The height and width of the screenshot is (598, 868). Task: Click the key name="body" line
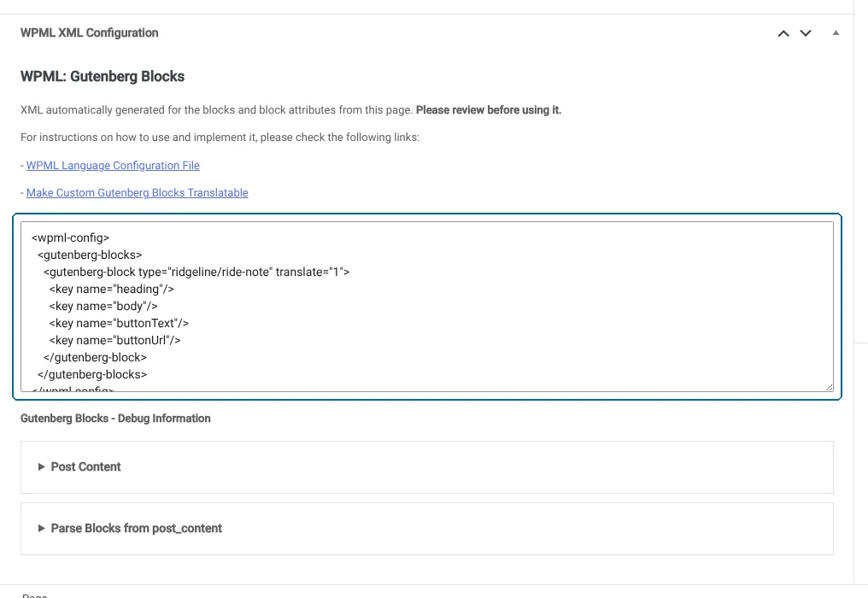[103, 306]
